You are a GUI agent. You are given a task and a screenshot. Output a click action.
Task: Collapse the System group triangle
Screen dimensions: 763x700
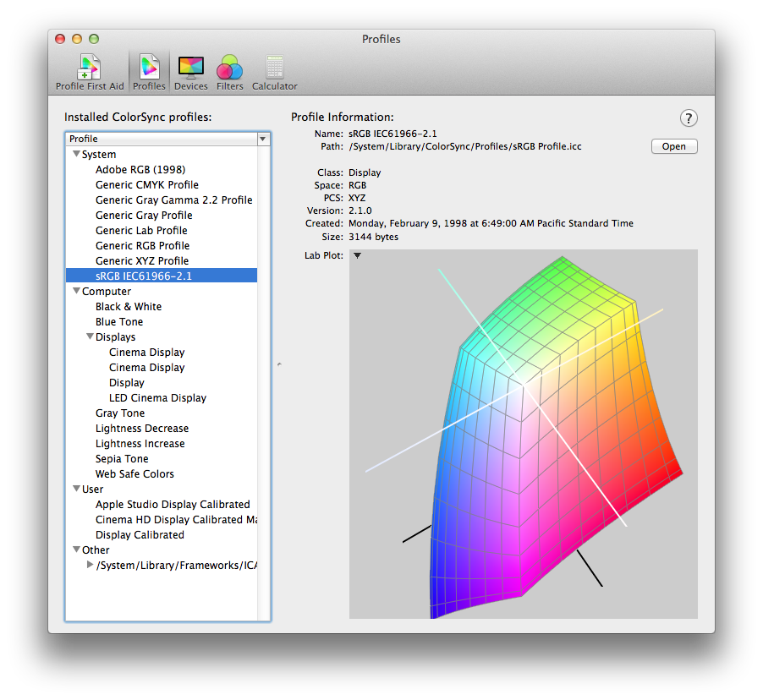point(76,155)
